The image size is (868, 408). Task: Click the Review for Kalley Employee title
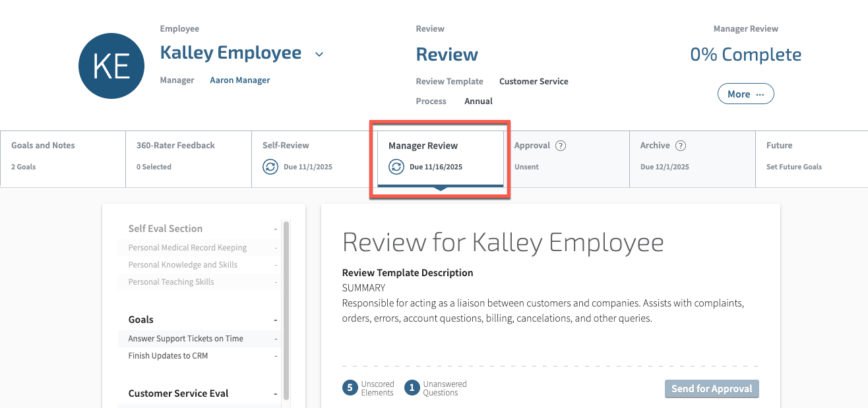click(503, 243)
